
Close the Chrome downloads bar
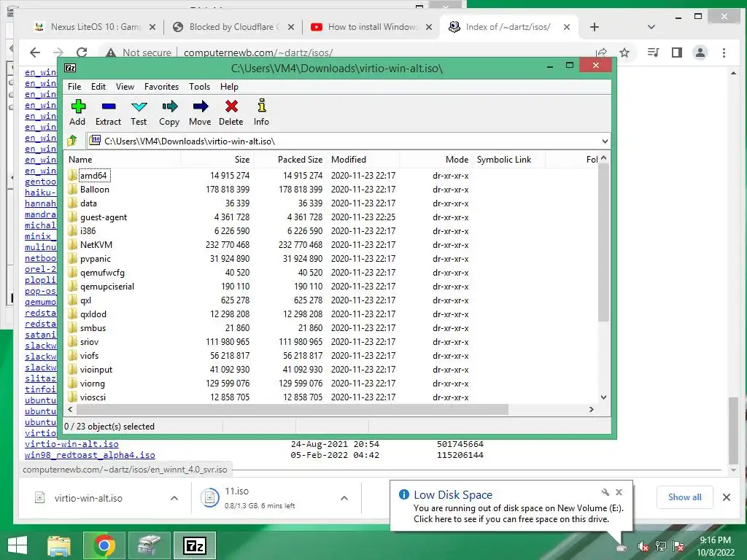coord(726,497)
